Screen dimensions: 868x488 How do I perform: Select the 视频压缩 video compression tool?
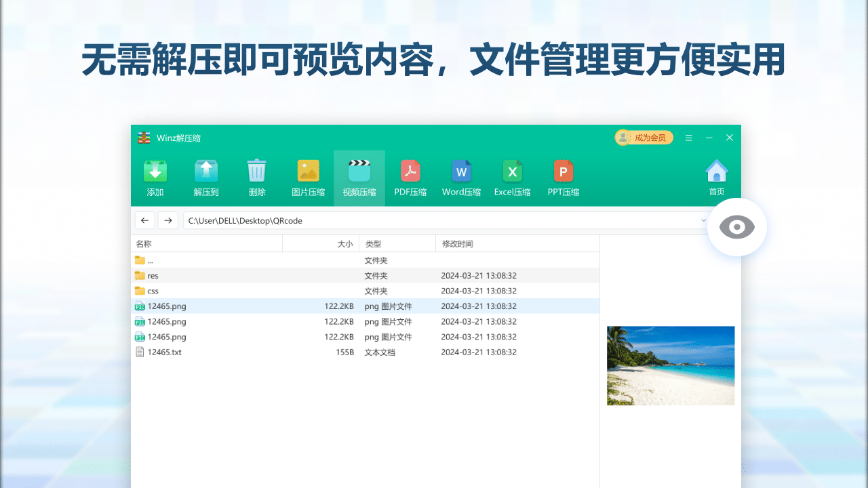point(359,176)
